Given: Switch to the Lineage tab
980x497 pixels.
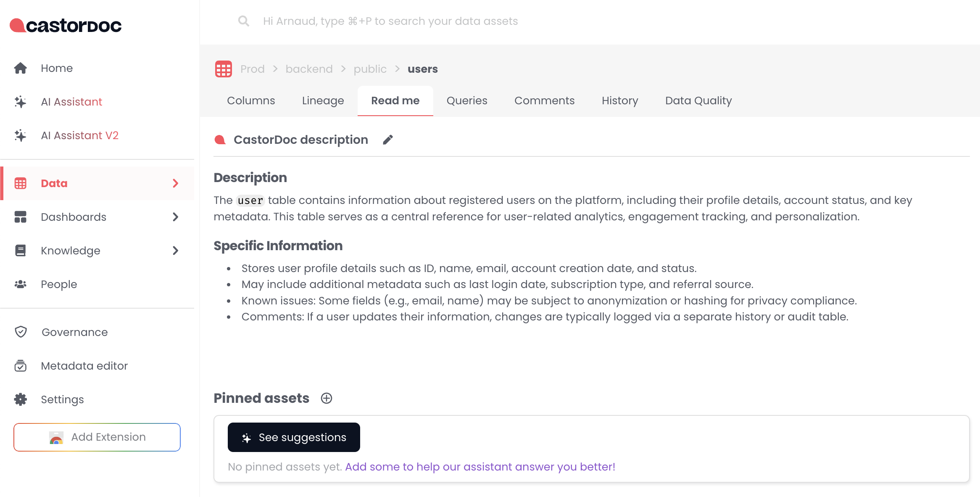Looking at the screenshot, I should click(323, 101).
